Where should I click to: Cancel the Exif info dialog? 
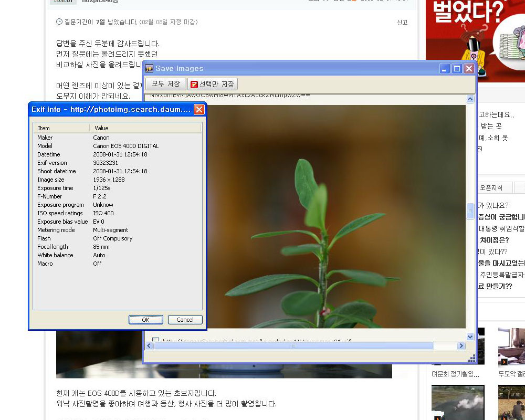pos(185,320)
